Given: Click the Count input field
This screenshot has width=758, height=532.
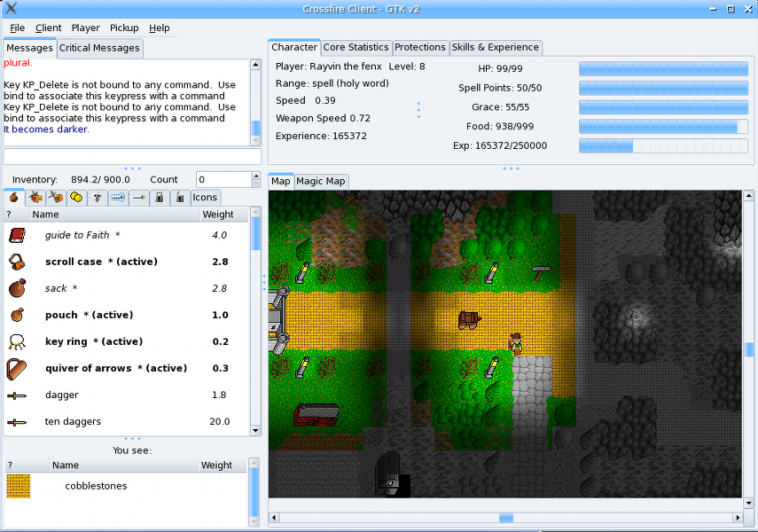Looking at the screenshot, I should click(222, 180).
